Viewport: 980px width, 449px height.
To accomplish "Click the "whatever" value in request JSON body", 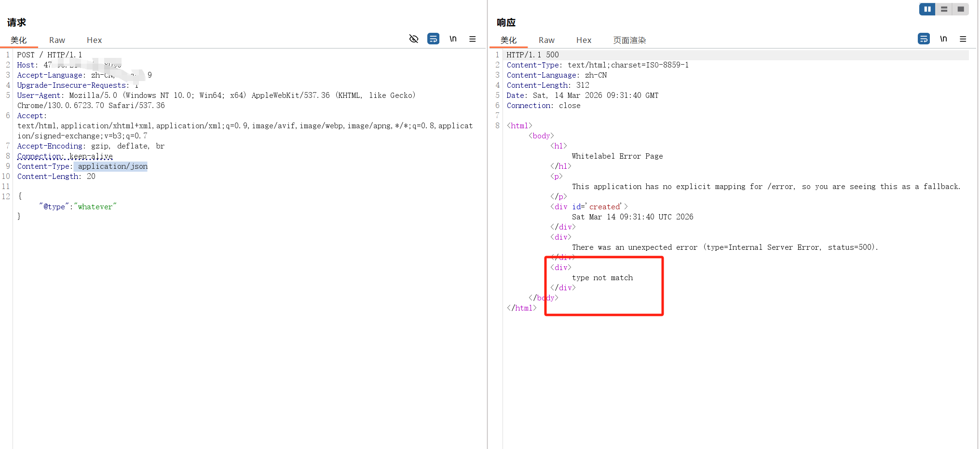I will pos(95,207).
